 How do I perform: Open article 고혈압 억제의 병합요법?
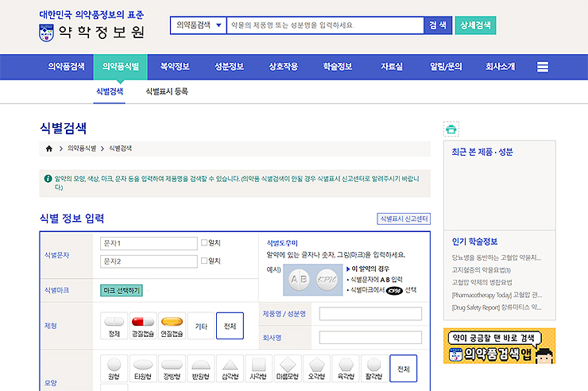pyautogui.click(x=482, y=283)
